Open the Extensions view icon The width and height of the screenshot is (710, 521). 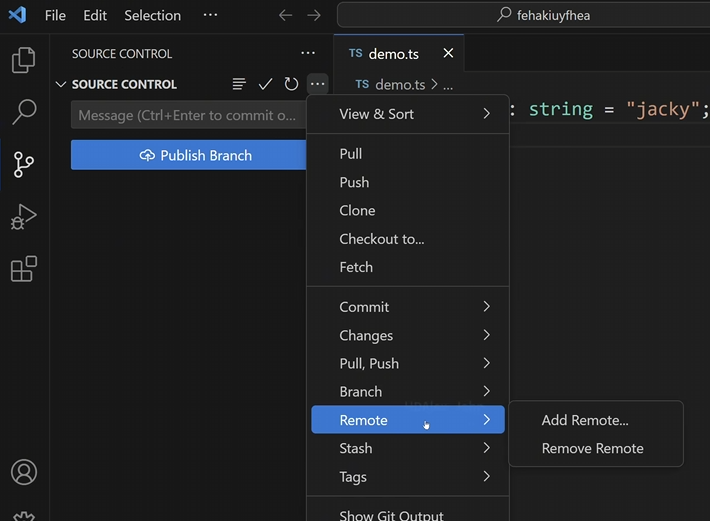(x=24, y=269)
